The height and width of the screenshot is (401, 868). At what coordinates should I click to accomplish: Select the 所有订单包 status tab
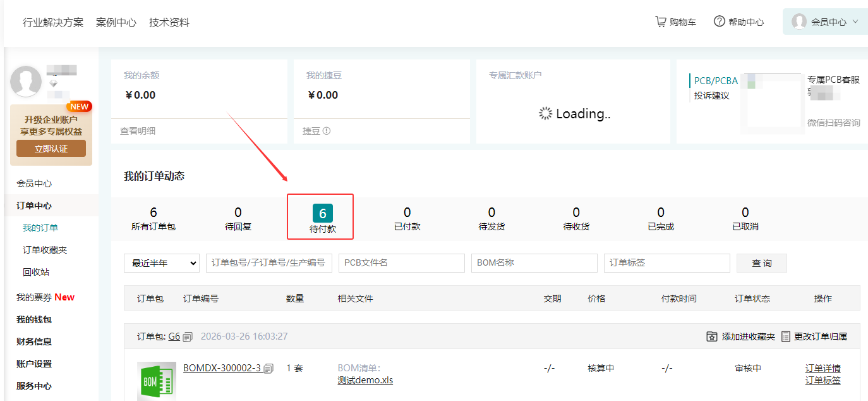click(154, 218)
